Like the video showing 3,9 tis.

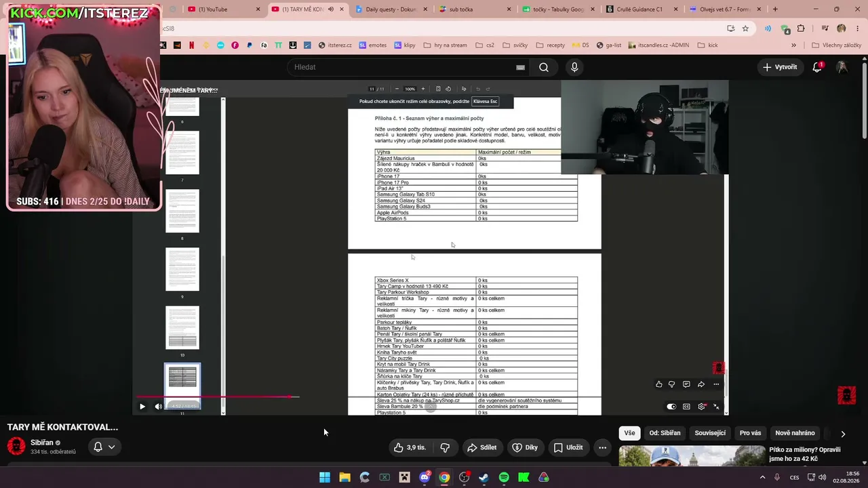point(410,447)
